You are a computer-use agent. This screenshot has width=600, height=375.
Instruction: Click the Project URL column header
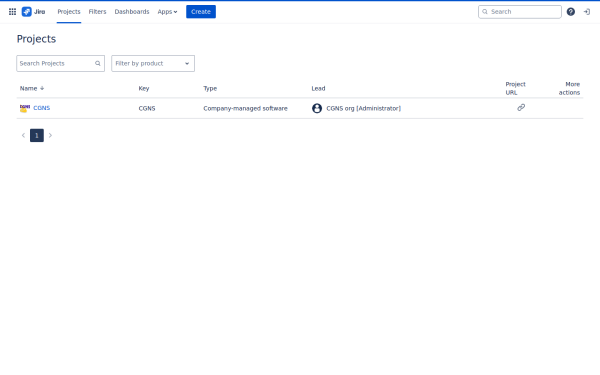point(515,88)
